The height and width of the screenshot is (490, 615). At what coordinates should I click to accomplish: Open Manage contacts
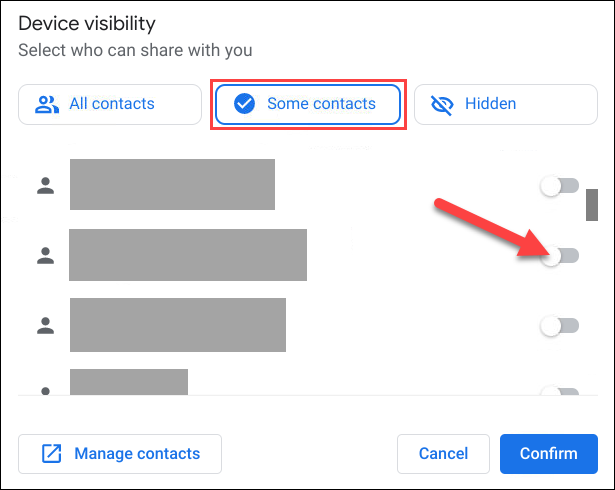pos(120,454)
